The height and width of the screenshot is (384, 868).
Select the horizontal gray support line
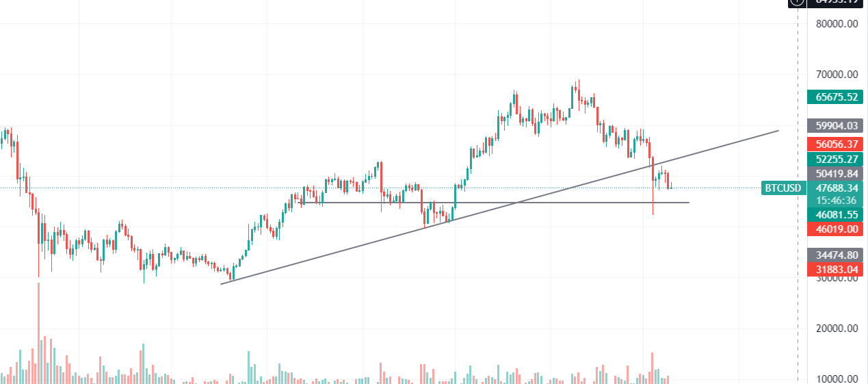point(496,203)
